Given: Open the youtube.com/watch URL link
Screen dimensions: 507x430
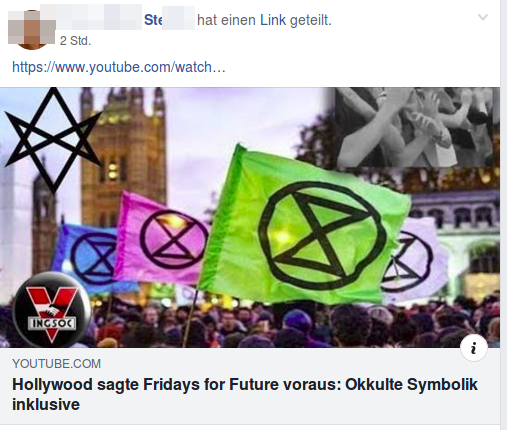Looking at the screenshot, I should point(119,67).
